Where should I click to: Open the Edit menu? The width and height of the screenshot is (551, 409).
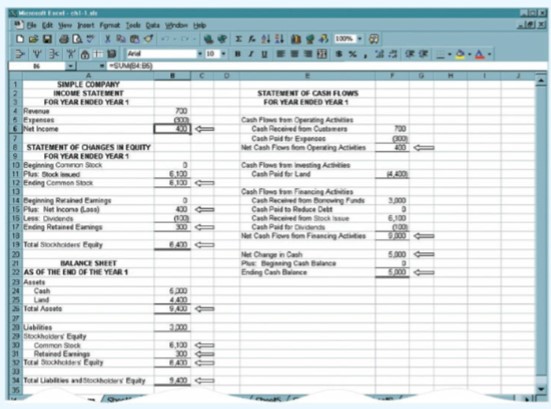[x=47, y=25]
